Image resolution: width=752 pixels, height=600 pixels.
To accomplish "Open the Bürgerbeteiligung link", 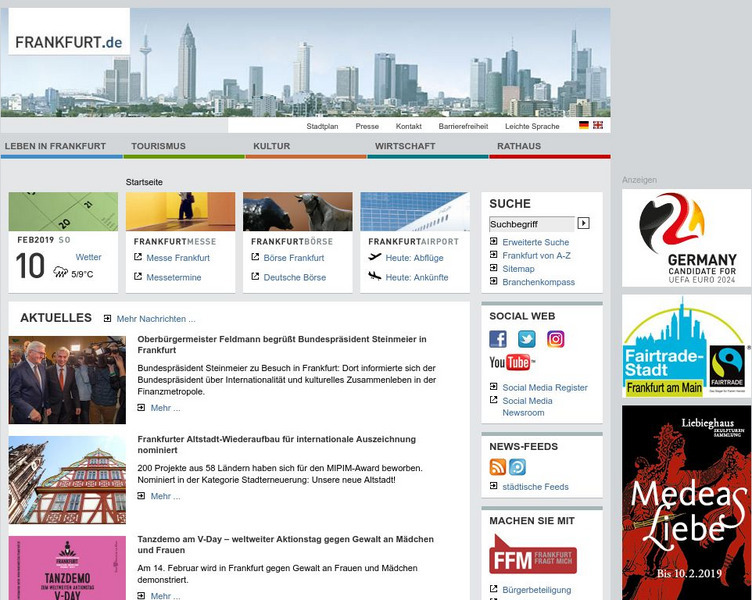I will 537,590.
